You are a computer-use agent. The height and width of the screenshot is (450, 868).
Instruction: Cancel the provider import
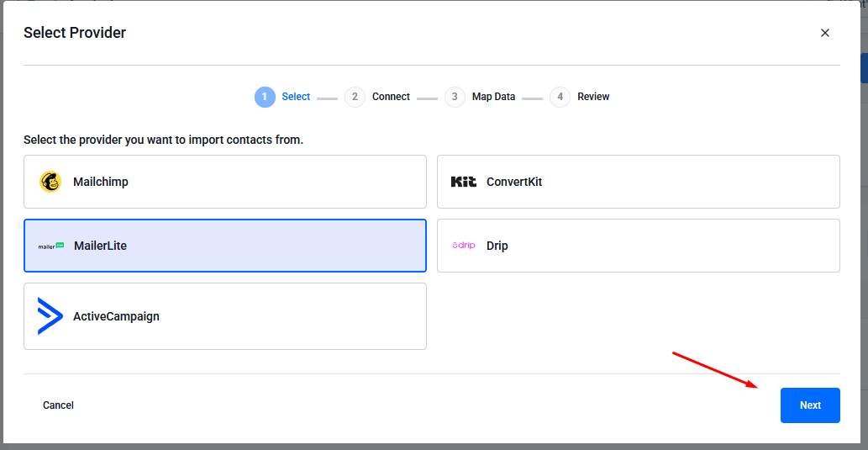click(x=58, y=405)
